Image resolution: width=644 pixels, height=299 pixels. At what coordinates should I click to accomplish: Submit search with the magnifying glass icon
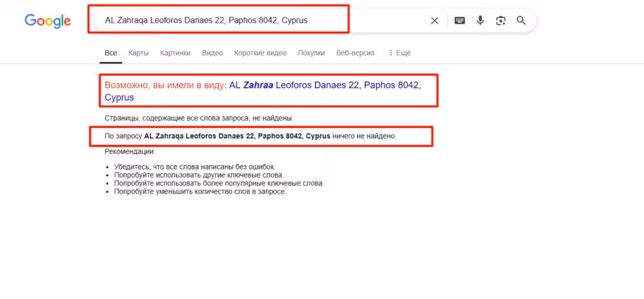click(521, 21)
